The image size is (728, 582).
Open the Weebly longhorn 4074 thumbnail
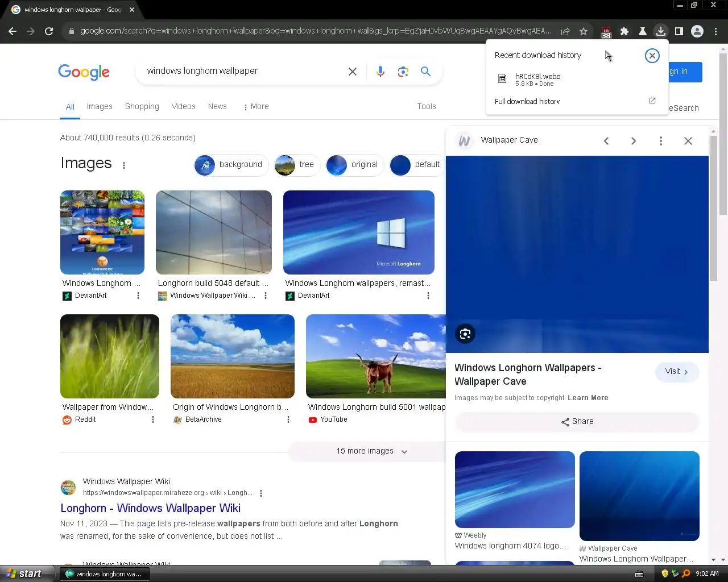point(515,489)
